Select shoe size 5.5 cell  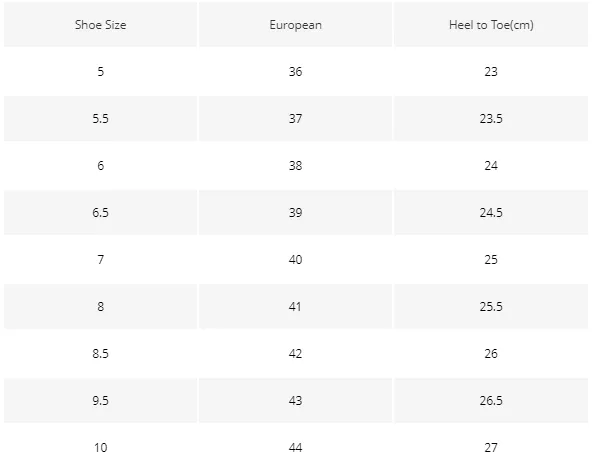tap(101, 118)
